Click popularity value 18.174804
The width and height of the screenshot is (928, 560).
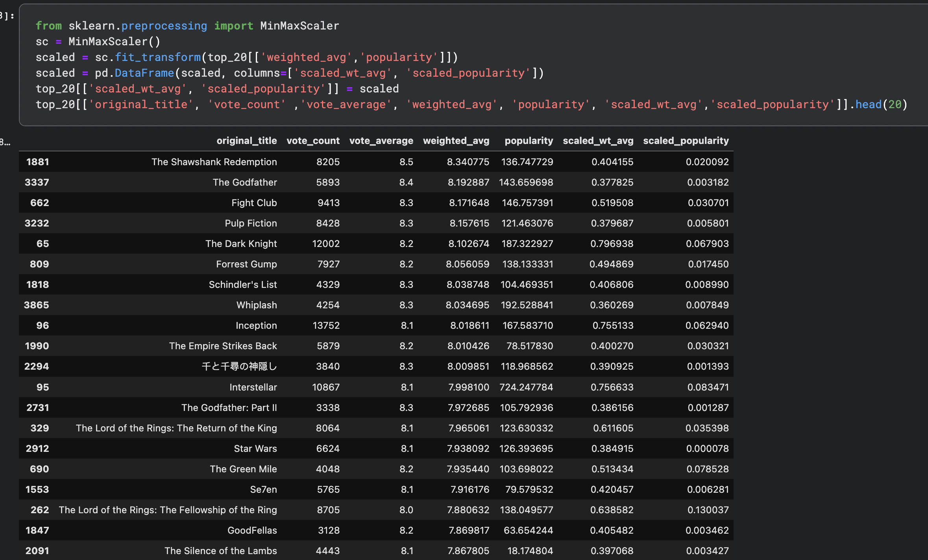tap(530, 551)
